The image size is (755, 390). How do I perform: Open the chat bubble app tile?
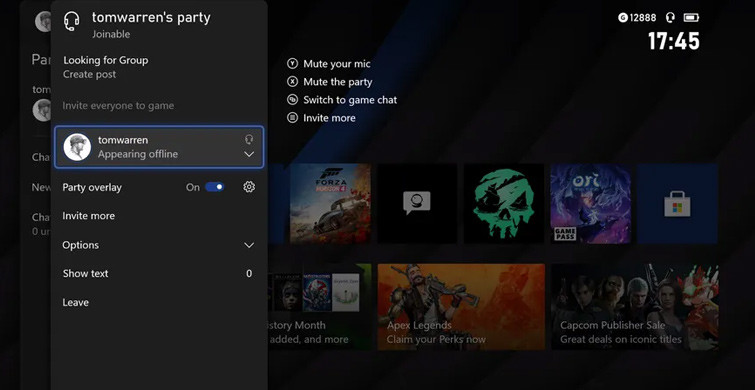click(x=417, y=204)
